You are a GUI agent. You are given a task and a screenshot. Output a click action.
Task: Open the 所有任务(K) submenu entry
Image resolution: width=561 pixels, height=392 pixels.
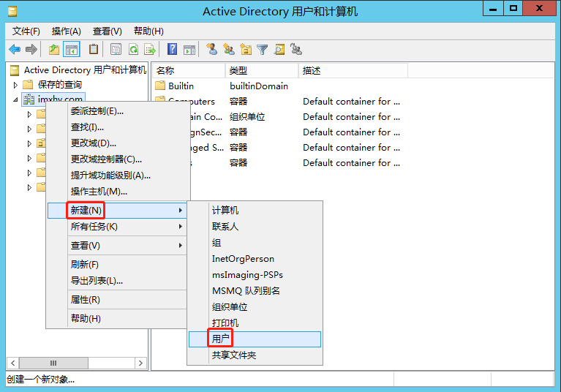click(x=117, y=227)
